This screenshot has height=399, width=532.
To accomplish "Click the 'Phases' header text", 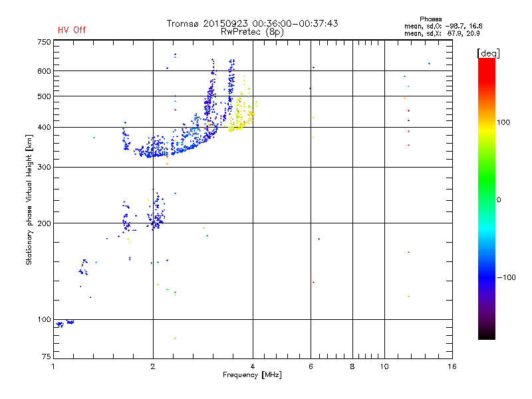I will [x=430, y=19].
